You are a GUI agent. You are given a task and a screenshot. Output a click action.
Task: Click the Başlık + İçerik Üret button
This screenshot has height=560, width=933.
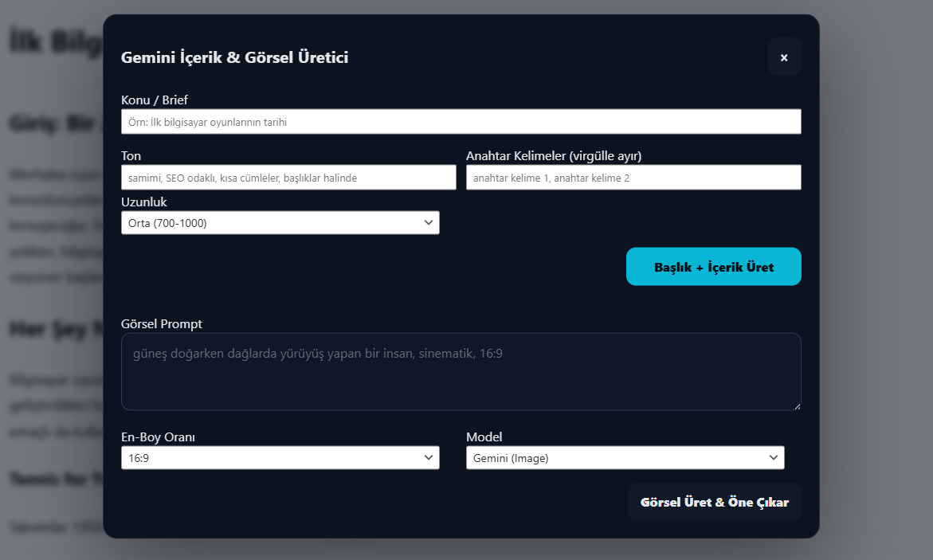pyautogui.click(x=713, y=267)
